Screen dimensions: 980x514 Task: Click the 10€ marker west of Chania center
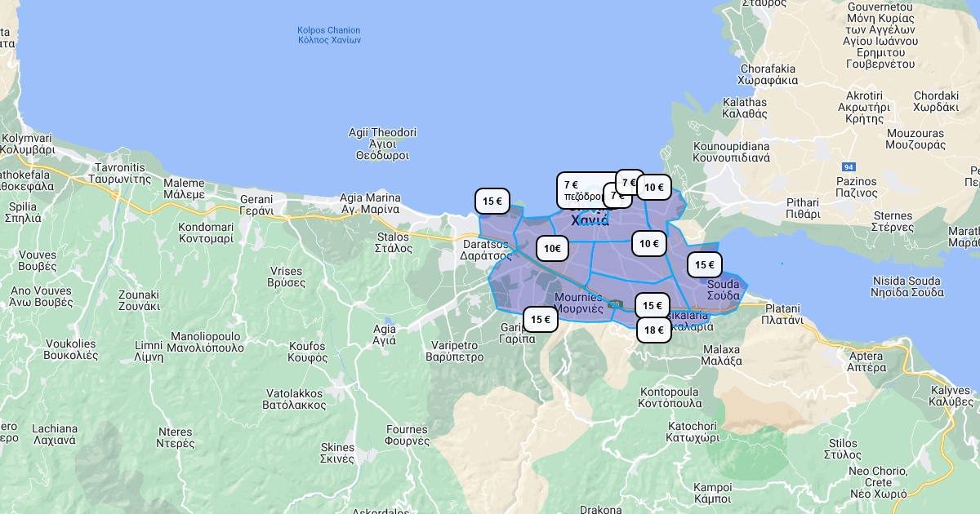pos(552,249)
